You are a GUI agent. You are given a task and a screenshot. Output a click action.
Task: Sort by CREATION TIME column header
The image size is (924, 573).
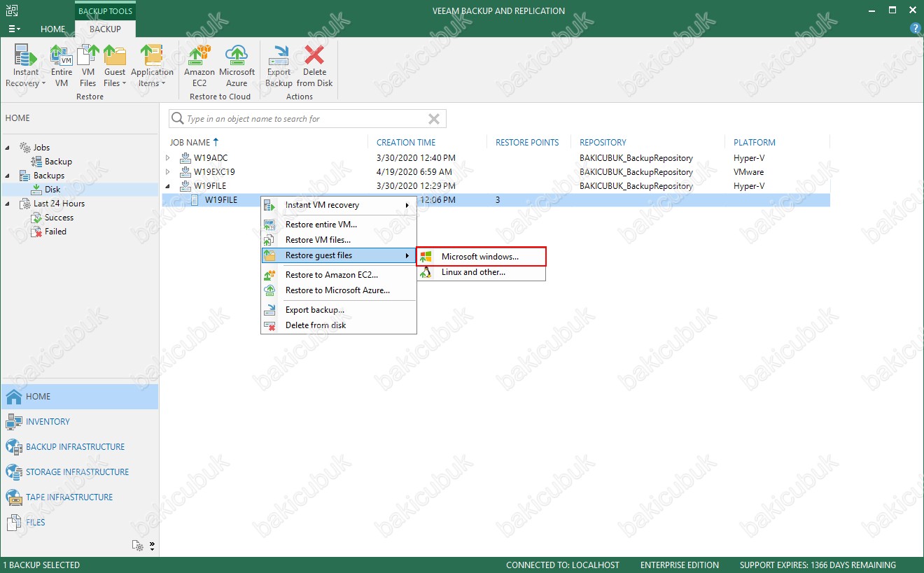(x=406, y=142)
